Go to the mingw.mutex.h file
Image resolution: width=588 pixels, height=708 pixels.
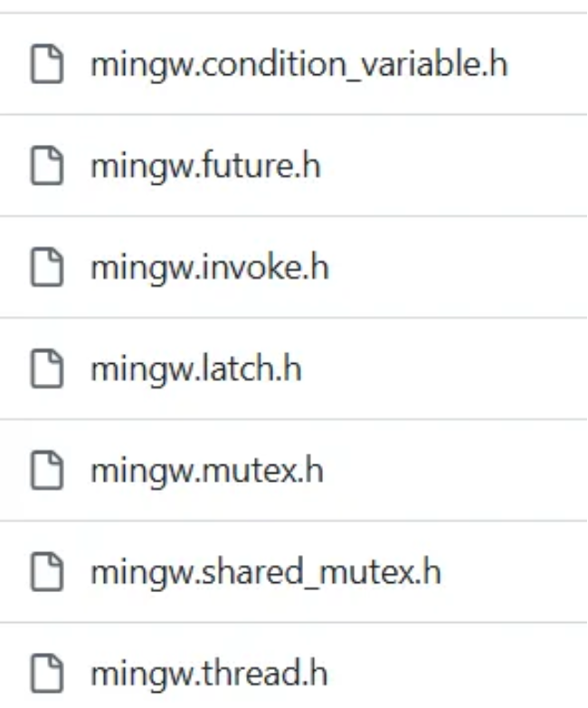point(207,471)
